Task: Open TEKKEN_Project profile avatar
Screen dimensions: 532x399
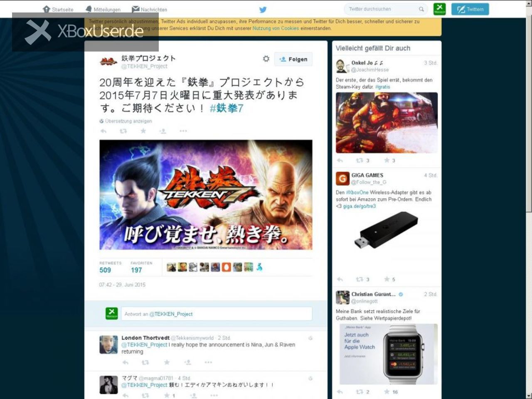Action: [108, 62]
